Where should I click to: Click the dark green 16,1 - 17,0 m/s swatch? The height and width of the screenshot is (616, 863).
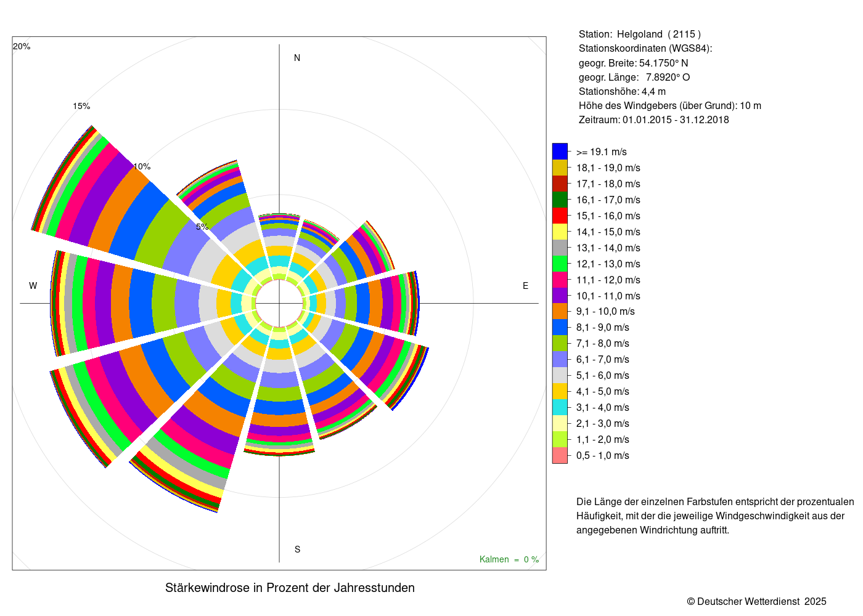coord(560,200)
